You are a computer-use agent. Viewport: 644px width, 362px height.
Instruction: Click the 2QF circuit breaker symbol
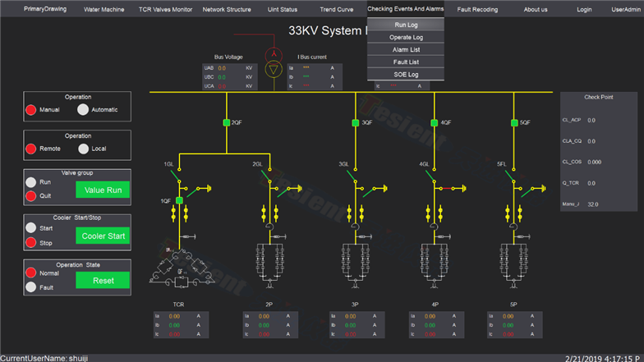click(226, 122)
